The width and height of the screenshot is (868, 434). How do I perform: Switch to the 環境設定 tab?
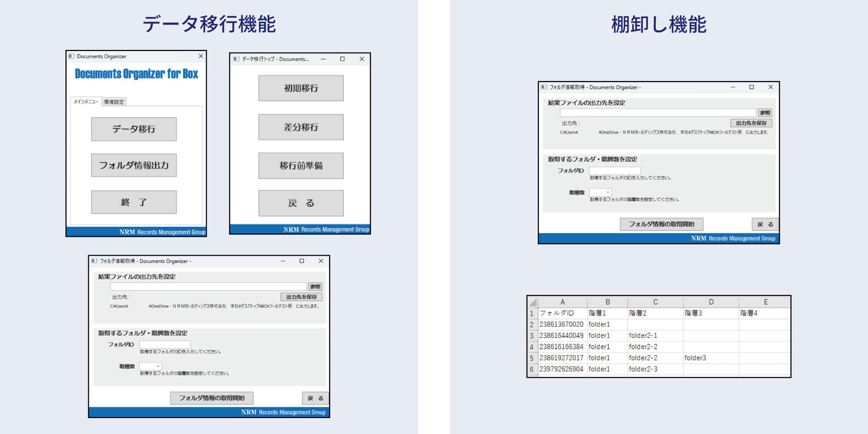(114, 102)
